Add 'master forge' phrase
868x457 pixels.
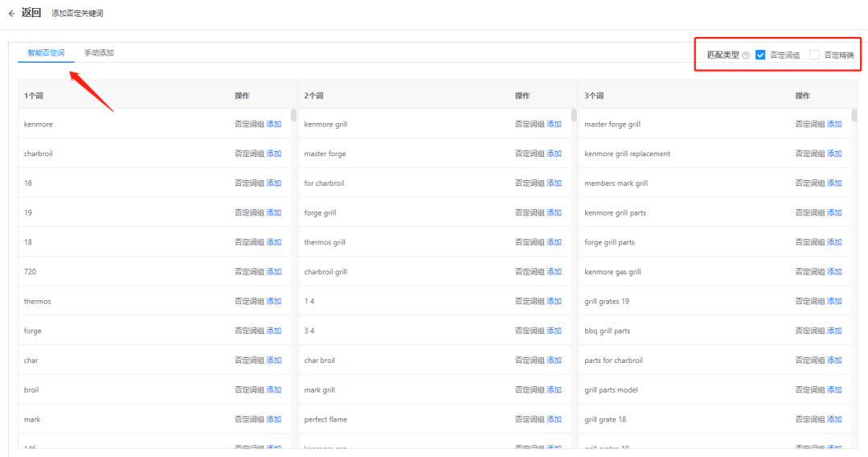pyautogui.click(x=554, y=154)
